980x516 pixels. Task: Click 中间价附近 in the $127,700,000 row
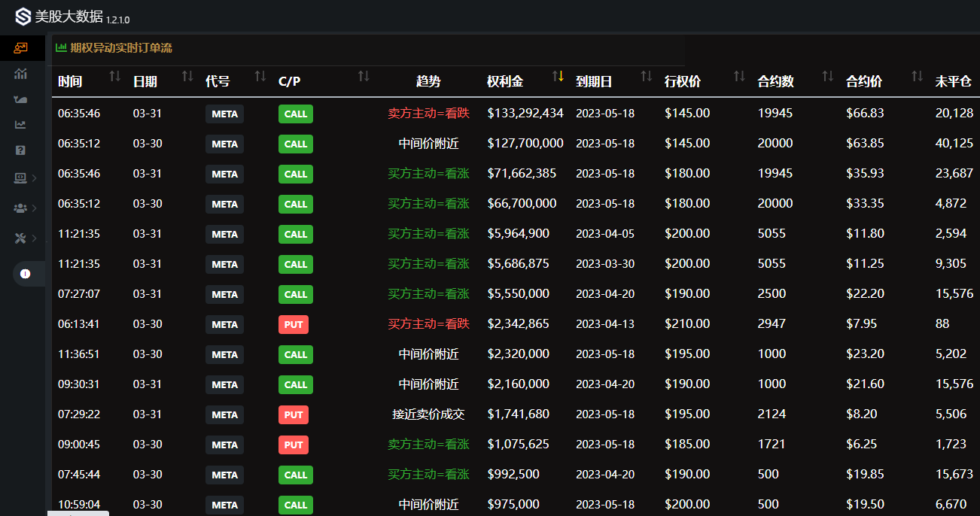[428, 144]
